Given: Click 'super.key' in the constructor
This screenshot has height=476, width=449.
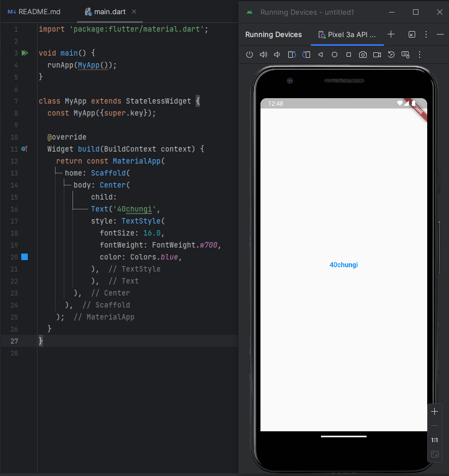Looking at the screenshot, I should (x=124, y=113).
